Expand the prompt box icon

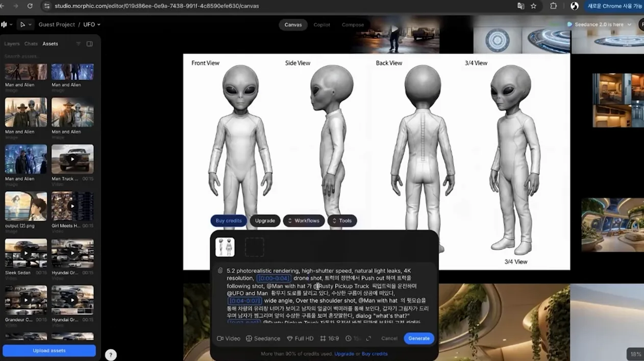(368, 339)
